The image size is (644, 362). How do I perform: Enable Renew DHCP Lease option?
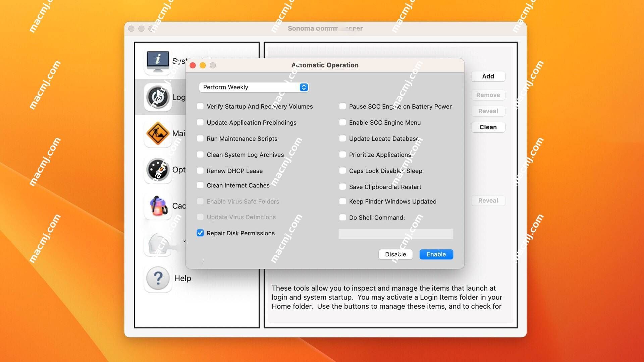coord(200,171)
